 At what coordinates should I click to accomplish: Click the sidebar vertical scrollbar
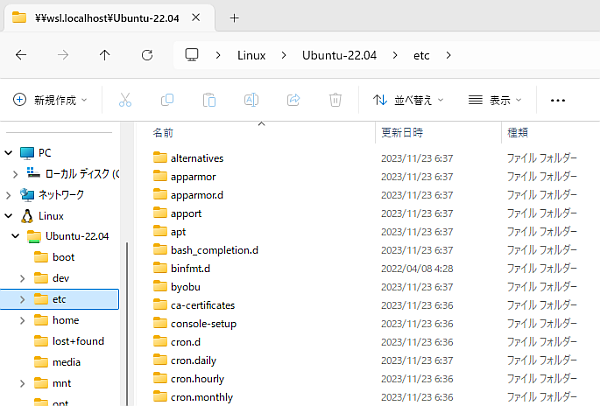click(x=127, y=323)
